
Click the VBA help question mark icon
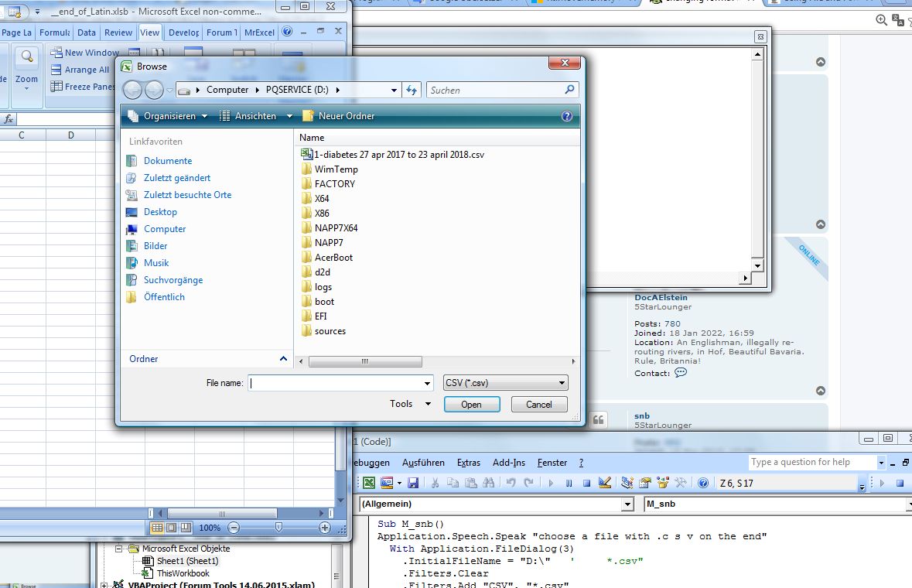point(702,483)
